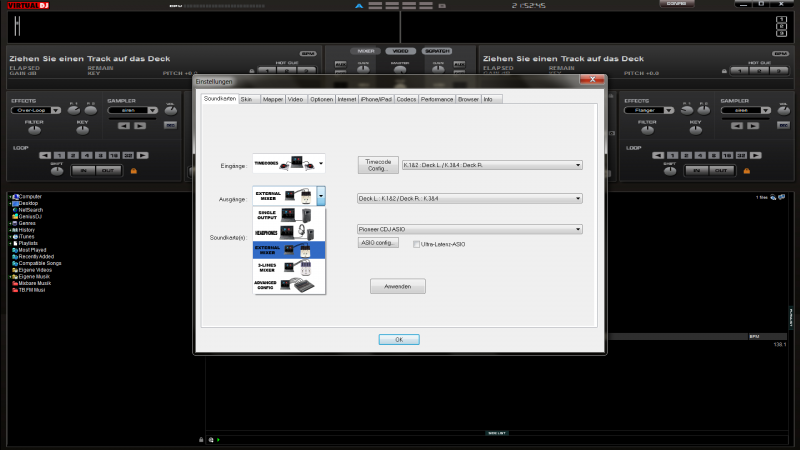Choose the 3-Lines Mixer option
The image size is (800, 450).
(x=289, y=267)
